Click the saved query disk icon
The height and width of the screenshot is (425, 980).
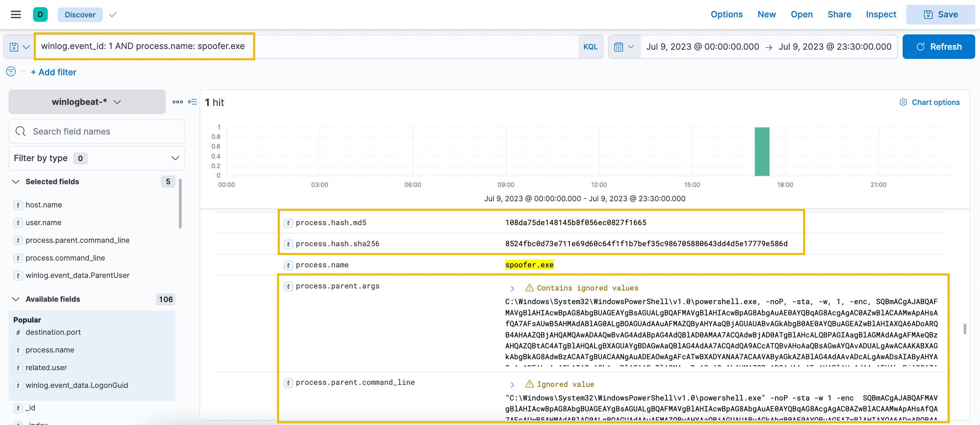(x=14, y=47)
